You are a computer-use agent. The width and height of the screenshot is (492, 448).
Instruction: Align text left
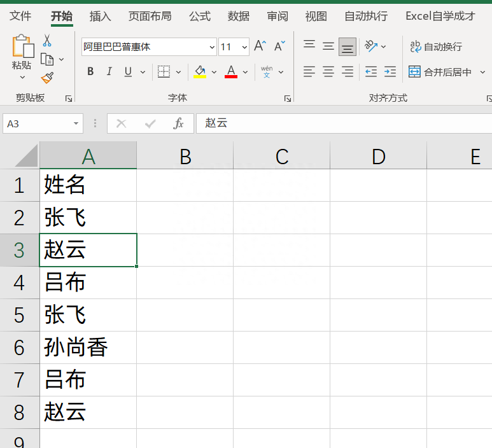[309, 72]
